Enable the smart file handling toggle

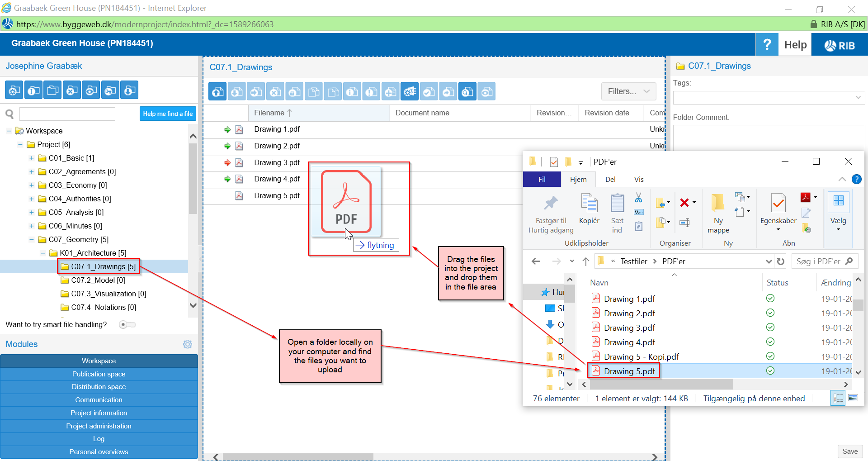[127, 324]
